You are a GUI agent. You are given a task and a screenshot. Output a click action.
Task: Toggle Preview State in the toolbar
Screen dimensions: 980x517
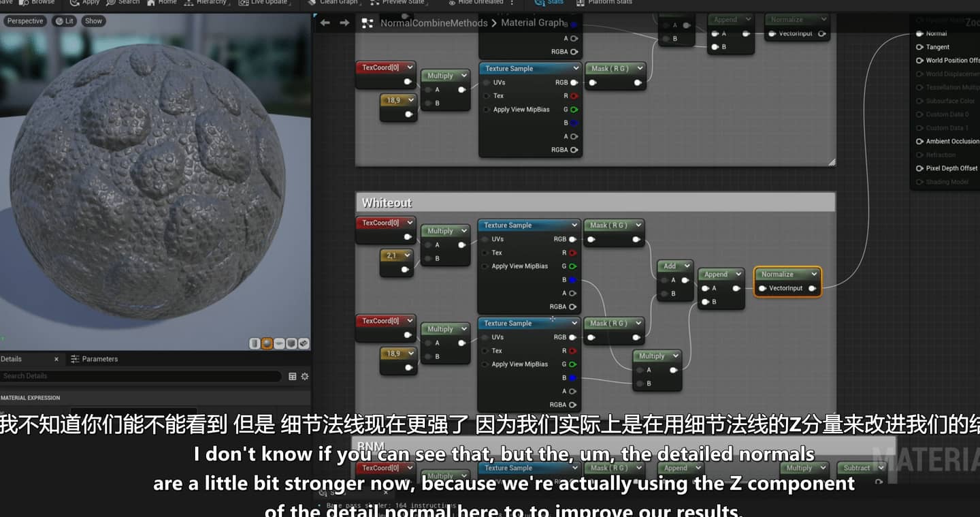coord(397,3)
